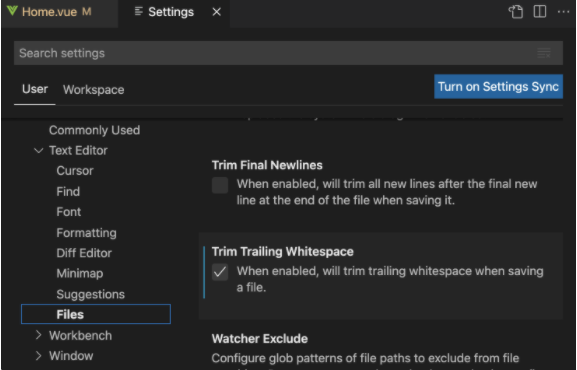Click the Watcher Exclude setting heading

click(260, 339)
